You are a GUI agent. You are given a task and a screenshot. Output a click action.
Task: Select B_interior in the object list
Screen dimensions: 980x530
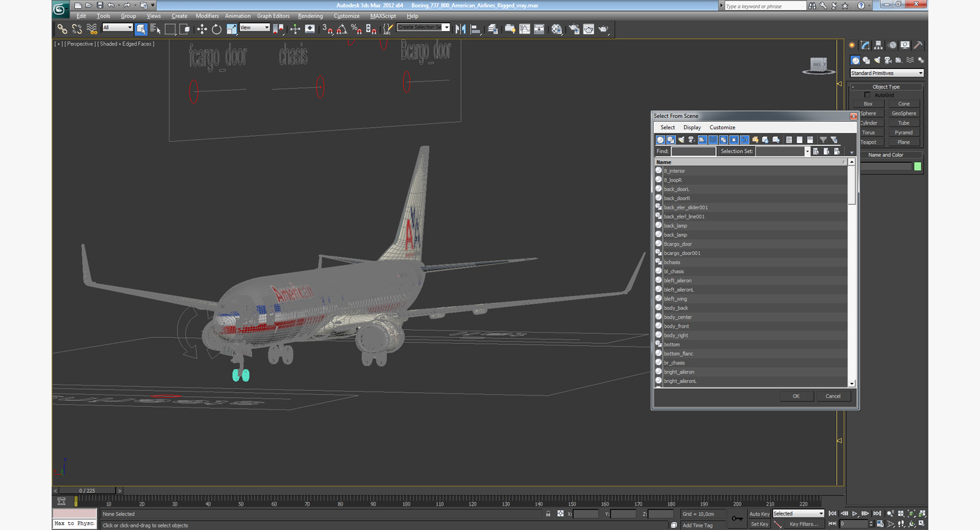(x=750, y=171)
